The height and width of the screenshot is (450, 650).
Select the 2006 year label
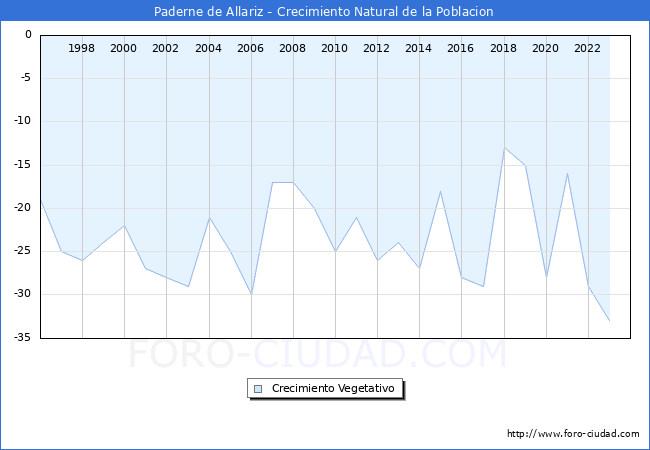tap(250, 48)
